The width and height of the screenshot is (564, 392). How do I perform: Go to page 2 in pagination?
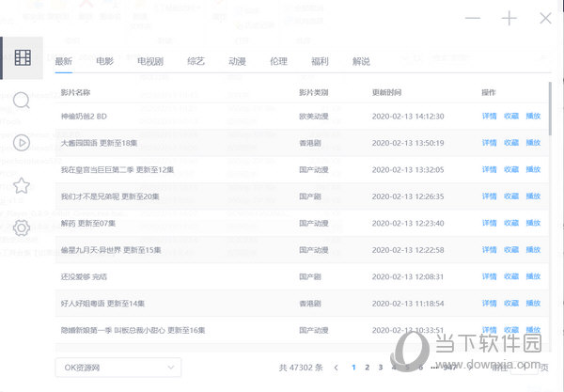click(x=368, y=368)
